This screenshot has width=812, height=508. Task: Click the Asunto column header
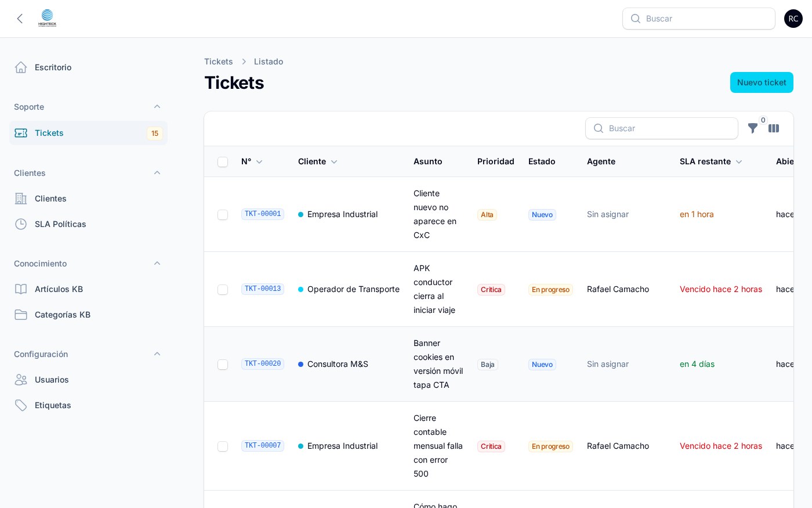tap(428, 161)
